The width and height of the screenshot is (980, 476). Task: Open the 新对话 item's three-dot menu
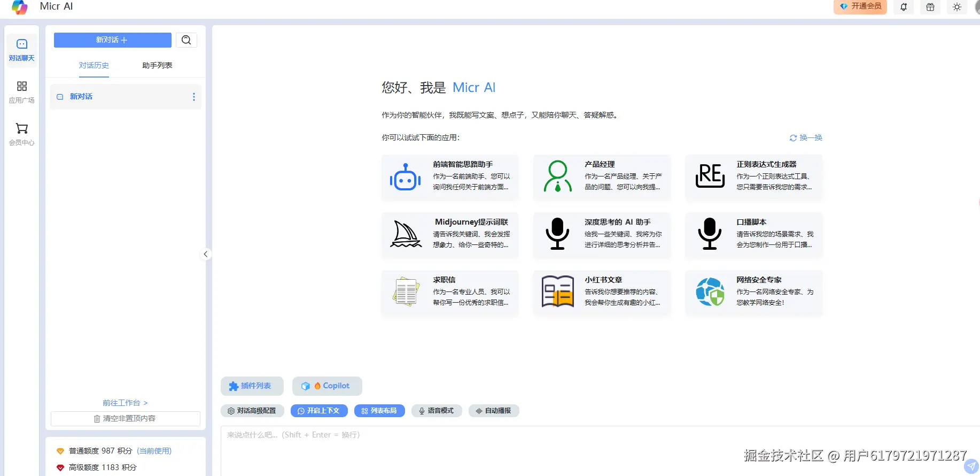194,97
